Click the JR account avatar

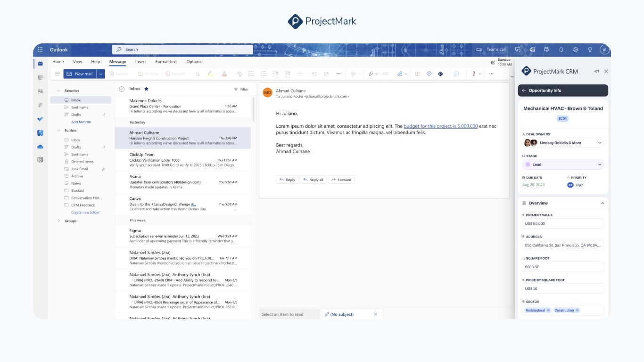pos(604,49)
